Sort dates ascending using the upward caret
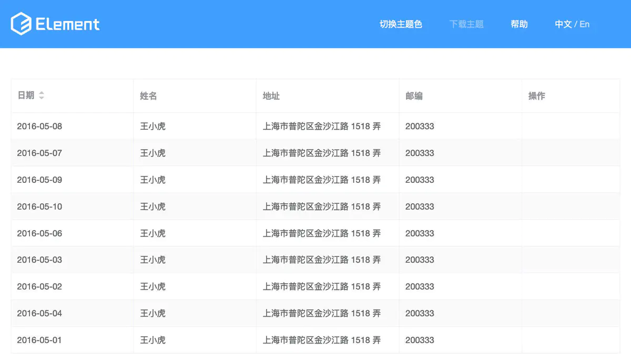631x364 pixels. [x=42, y=93]
